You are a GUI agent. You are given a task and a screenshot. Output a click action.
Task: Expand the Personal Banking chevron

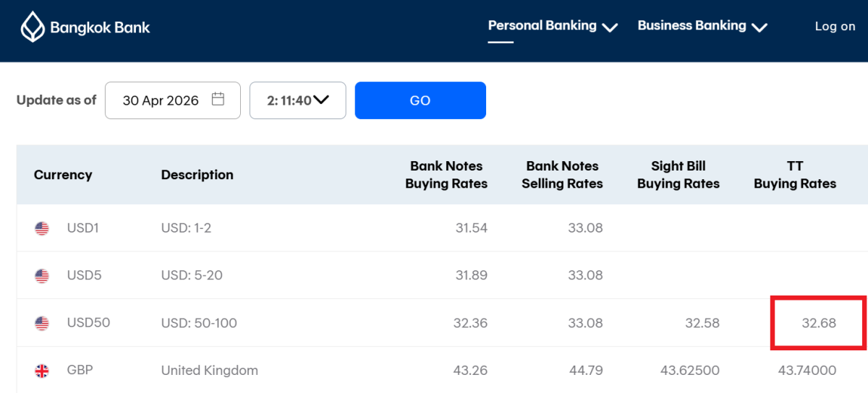click(610, 27)
